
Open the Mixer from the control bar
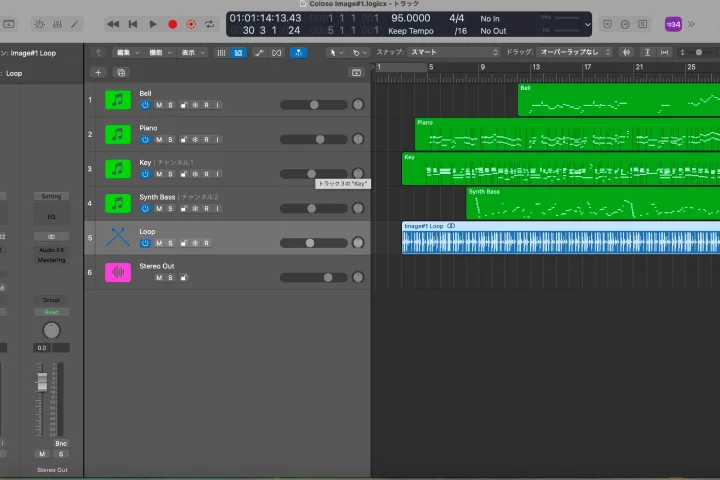click(x=57, y=24)
